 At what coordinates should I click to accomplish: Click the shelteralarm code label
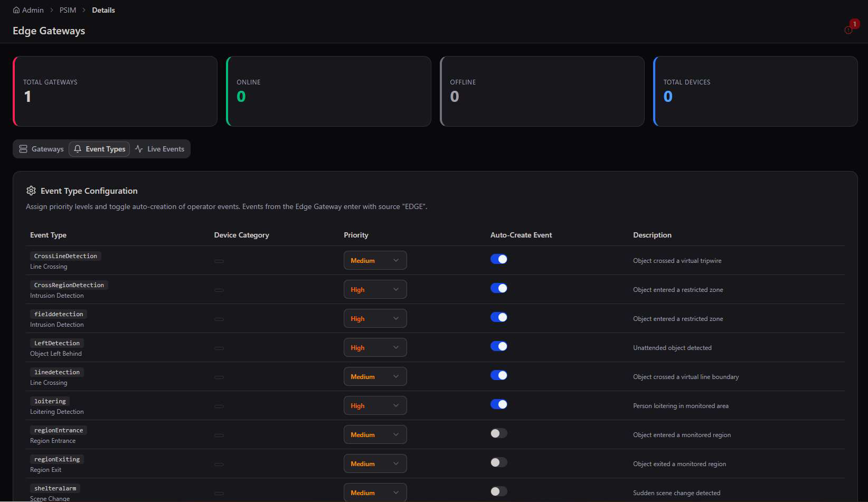(55, 488)
